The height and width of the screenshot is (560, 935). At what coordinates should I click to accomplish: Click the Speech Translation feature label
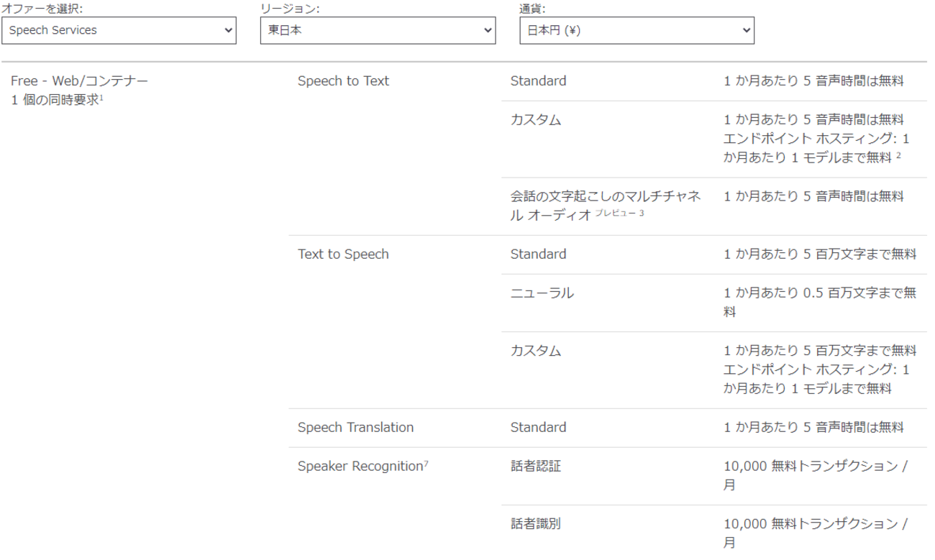coord(355,428)
